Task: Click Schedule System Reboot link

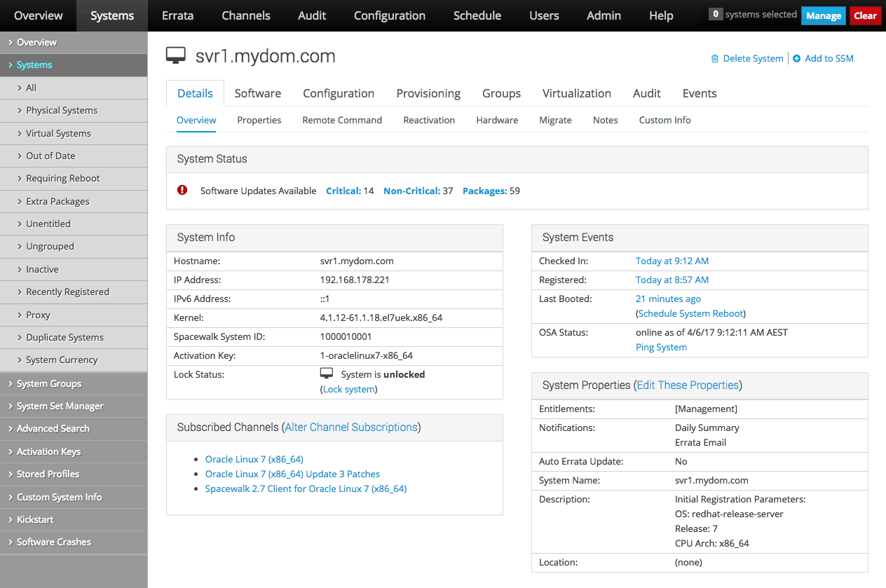Action: (692, 313)
